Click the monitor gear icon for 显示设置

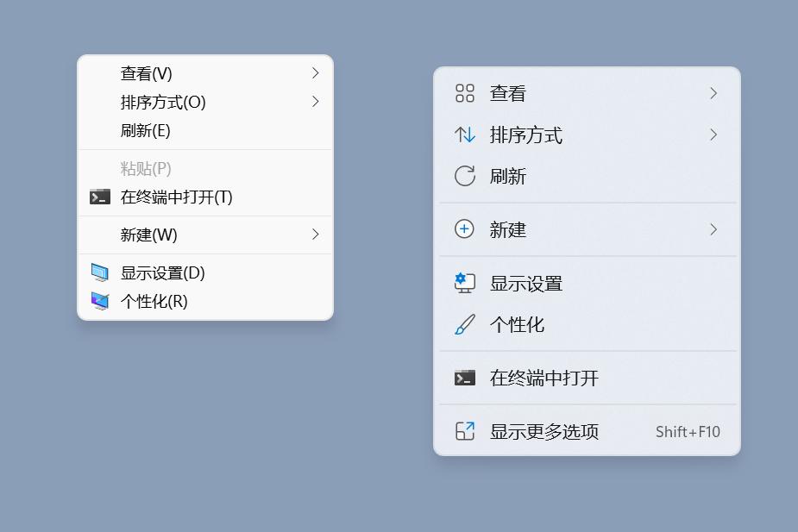464,283
